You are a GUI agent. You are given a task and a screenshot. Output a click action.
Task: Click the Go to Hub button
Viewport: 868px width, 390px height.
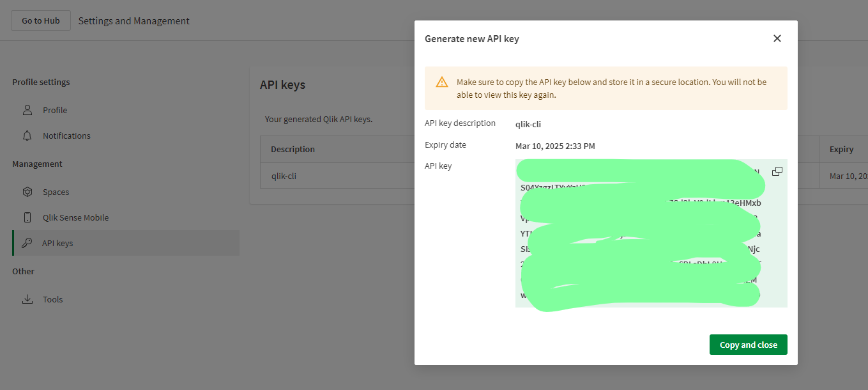41,20
